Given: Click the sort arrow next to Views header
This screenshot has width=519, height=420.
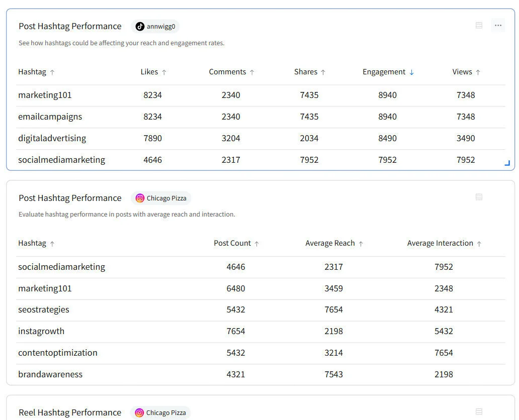Looking at the screenshot, I should tap(479, 71).
